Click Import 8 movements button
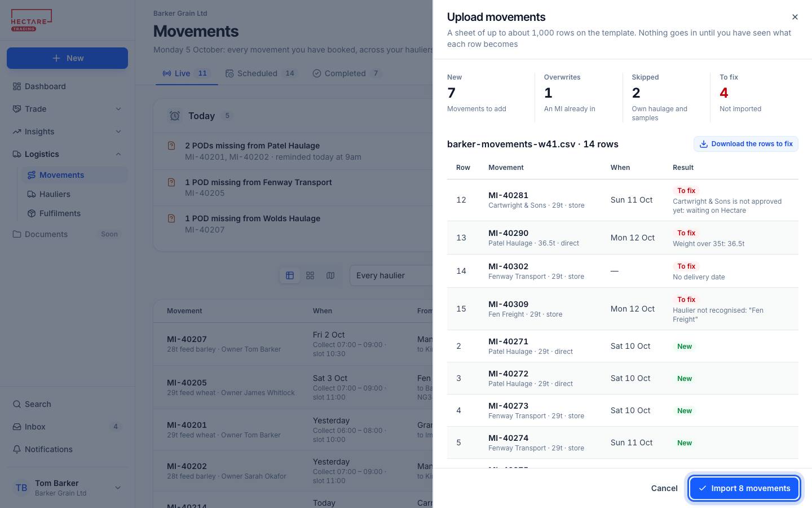Screen dimensions: 812x508 pyautogui.click(x=744, y=488)
